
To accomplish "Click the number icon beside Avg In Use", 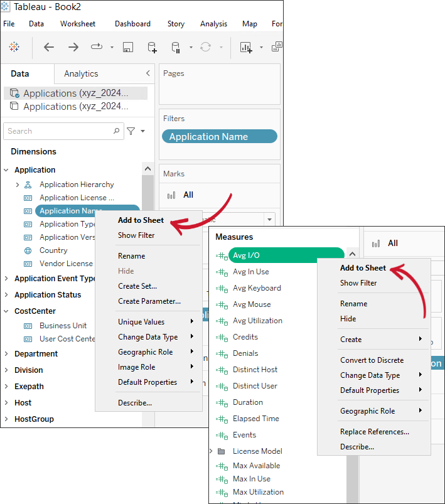I will pos(222,272).
